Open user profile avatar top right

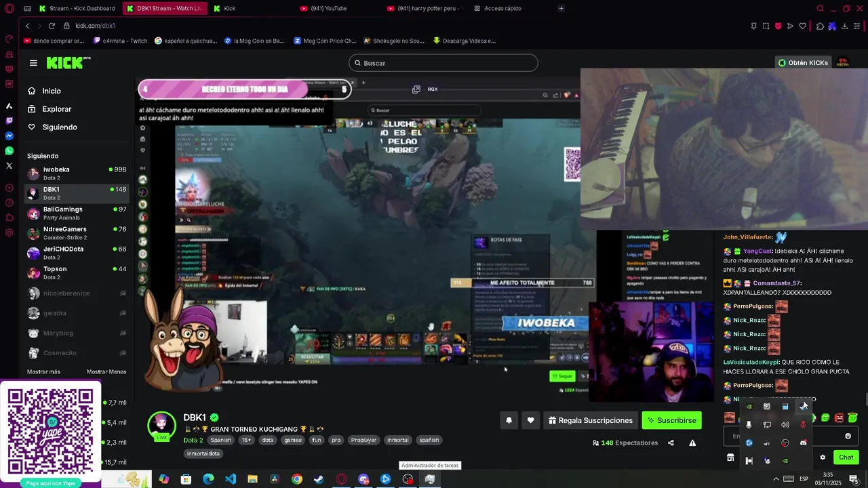coord(842,62)
